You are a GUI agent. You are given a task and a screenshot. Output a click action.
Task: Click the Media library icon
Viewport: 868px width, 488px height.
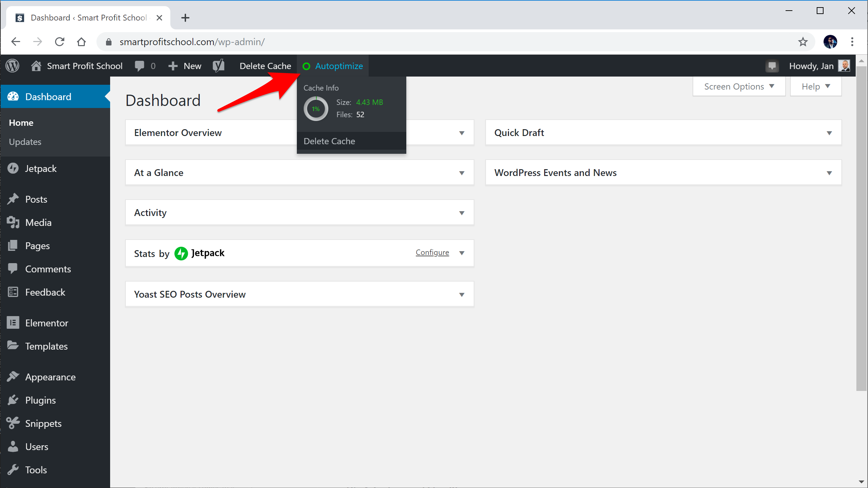pos(13,222)
